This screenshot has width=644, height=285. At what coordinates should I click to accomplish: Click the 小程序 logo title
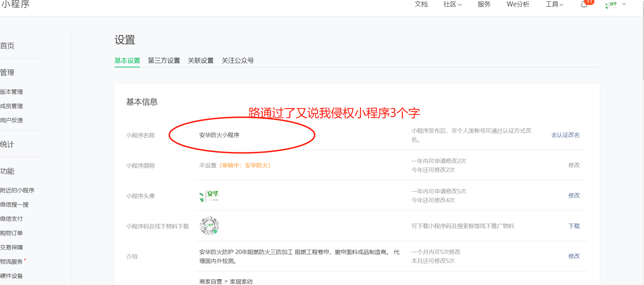point(15,4)
